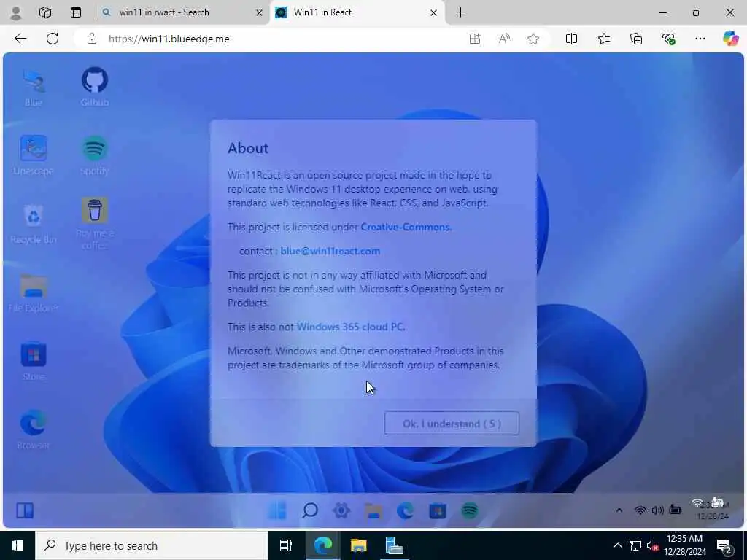Open the Recycle Bin desktop icon
Image resolution: width=747 pixels, height=560 pixels.
pyautogui.click(x=34, y=224)
